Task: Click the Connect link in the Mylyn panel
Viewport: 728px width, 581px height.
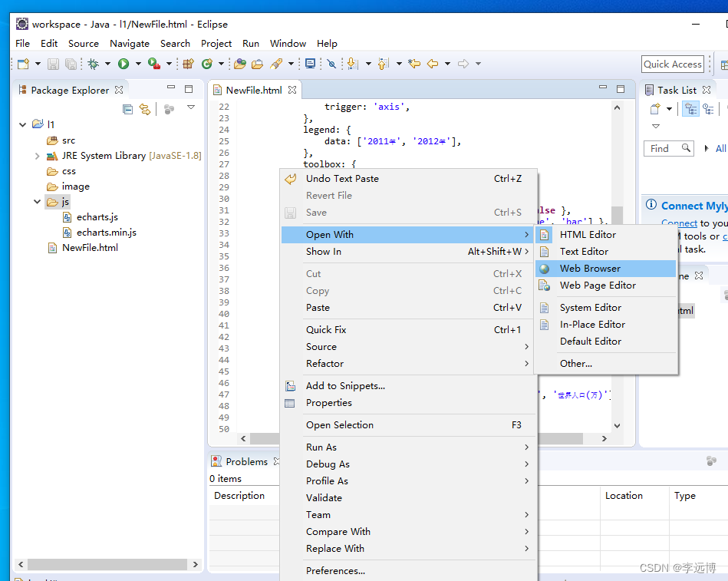Action: point(678,223)
